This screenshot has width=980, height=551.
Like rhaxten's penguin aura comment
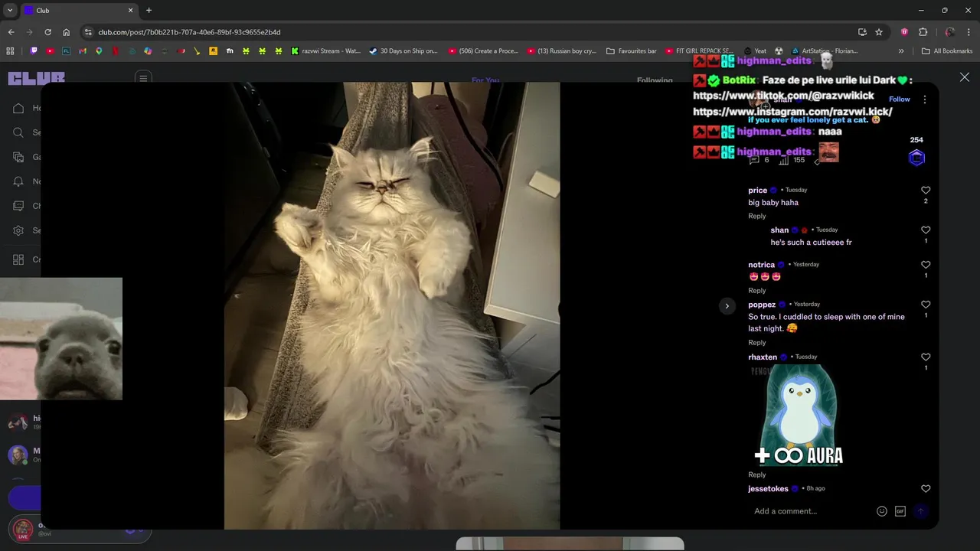coord(926,357)
